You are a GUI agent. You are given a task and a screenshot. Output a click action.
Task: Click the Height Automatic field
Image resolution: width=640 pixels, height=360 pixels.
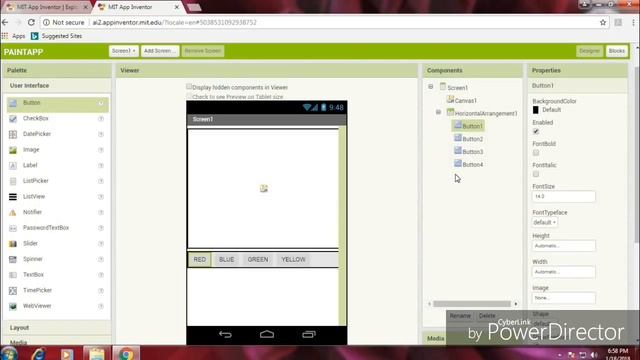click(563, 246)
